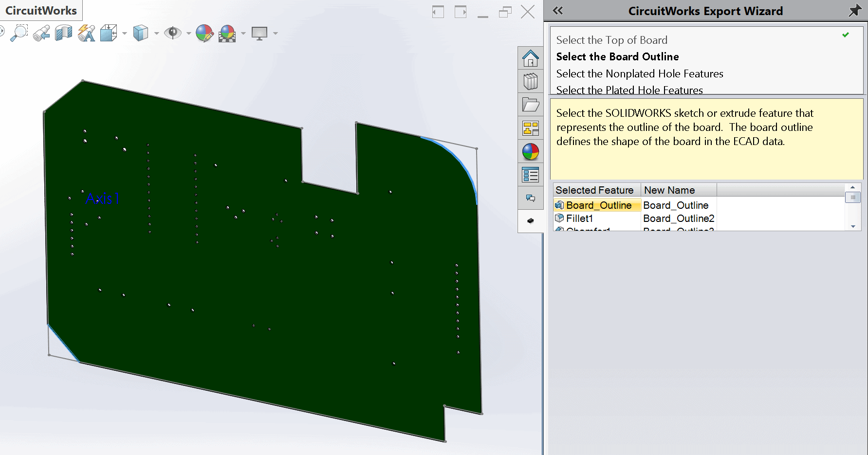Open the SOLIDWORKS Resources home tab
Image resolution: width=868 pixels, height=455 pixels.
(x=531, y=58)
